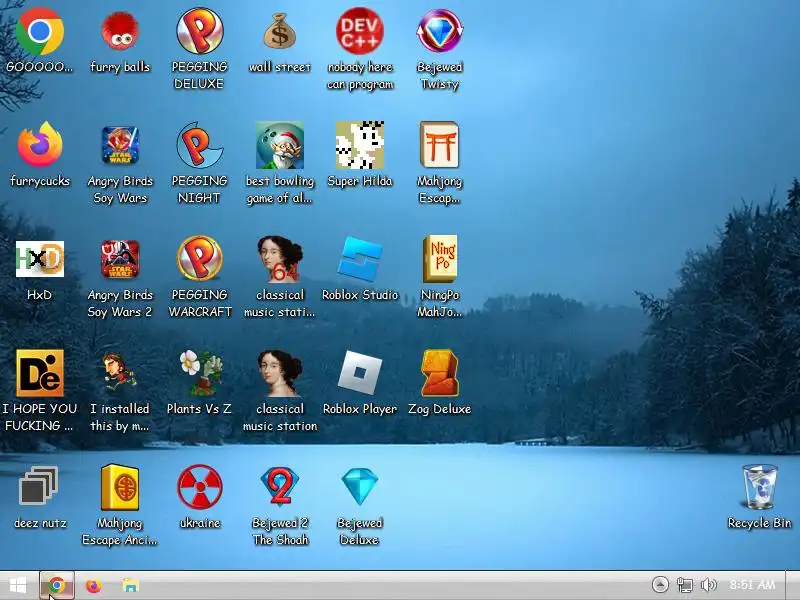
Task: Open Angry Birds Soy Wars icon with lightsaber
Action: click(120, 145)
